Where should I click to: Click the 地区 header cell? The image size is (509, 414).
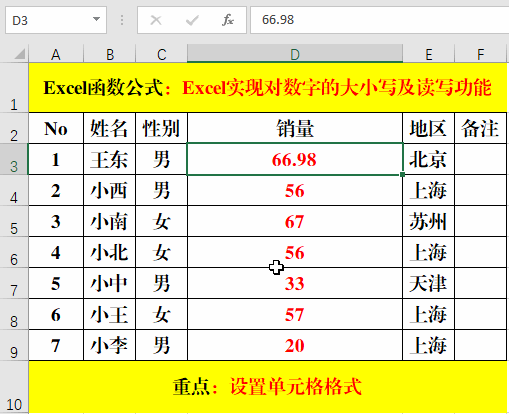[x=429, y=128]
